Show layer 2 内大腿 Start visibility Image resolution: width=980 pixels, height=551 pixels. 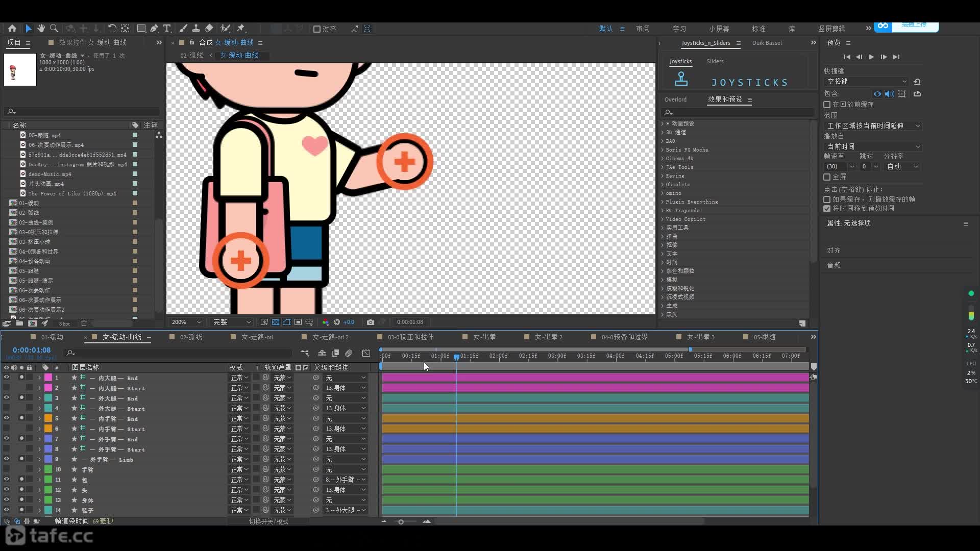point(7,388)
